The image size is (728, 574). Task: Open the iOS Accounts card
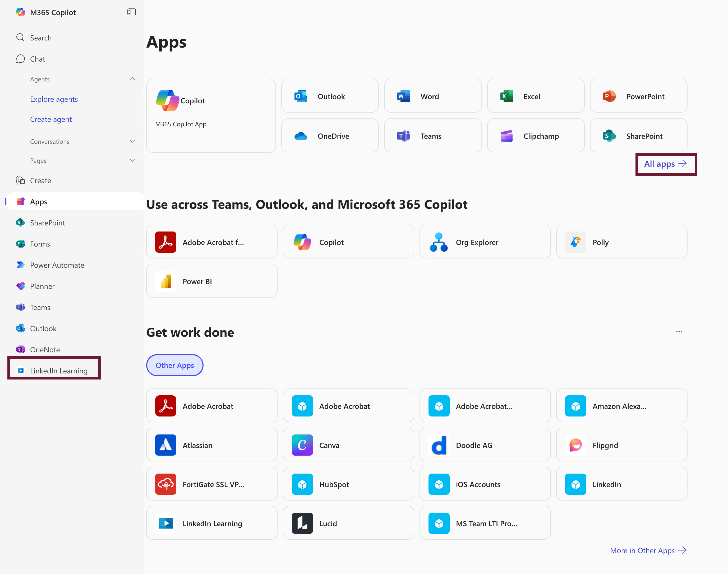[x=485, y=484]
